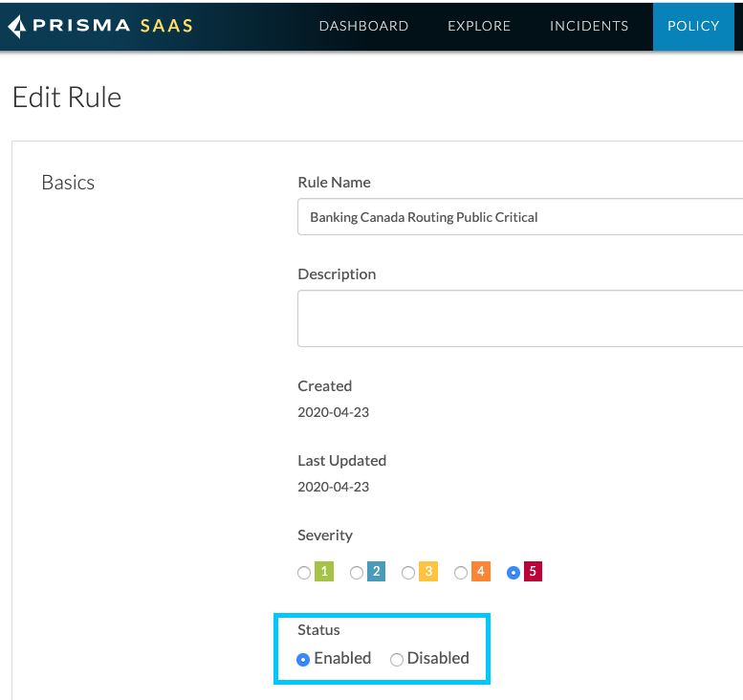Select severity 5 radio button

[x=514, y=573]
